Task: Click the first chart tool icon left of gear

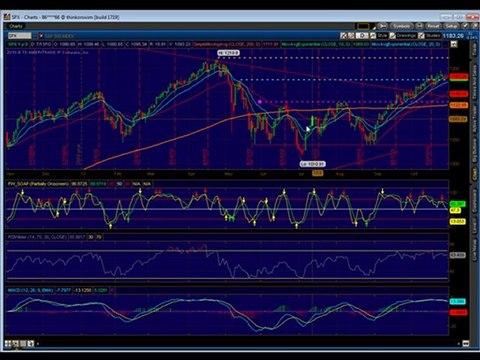Action: coord(343,36)
